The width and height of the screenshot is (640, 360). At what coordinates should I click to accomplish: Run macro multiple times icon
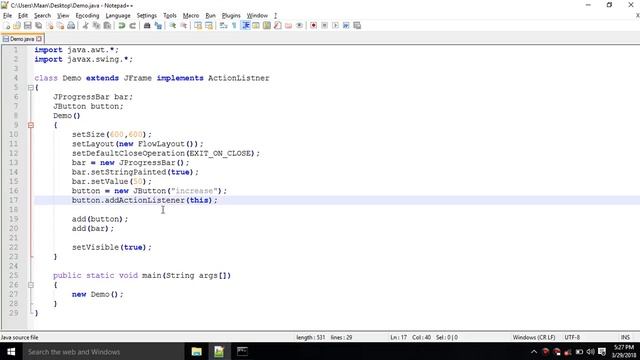(346, 26)
